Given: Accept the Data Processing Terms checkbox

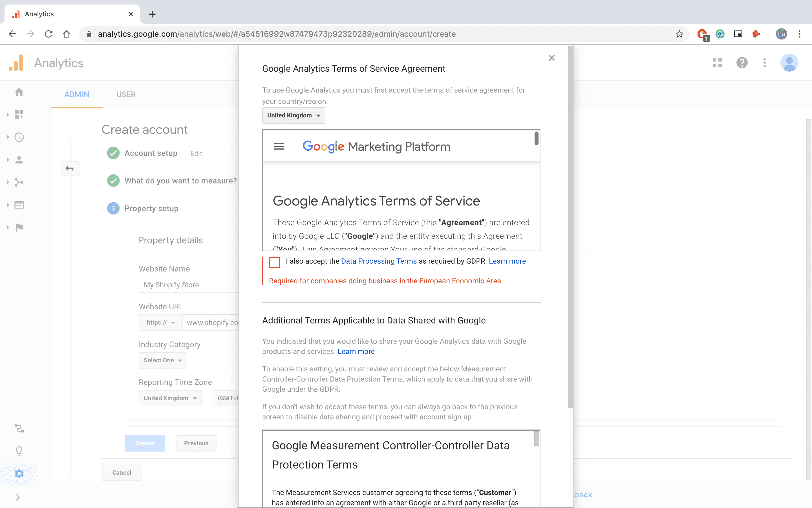Looking at the screenshot, I should pos(274,262).
